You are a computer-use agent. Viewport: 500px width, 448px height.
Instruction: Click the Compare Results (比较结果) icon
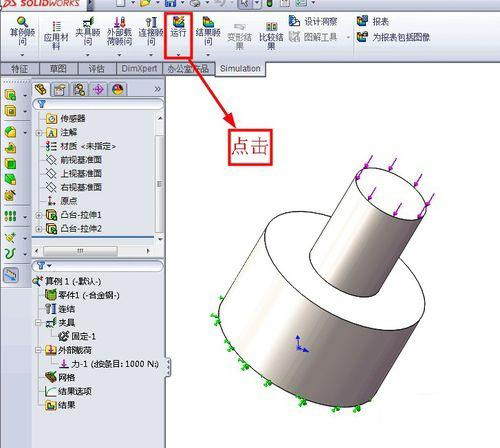pos(271,36)
